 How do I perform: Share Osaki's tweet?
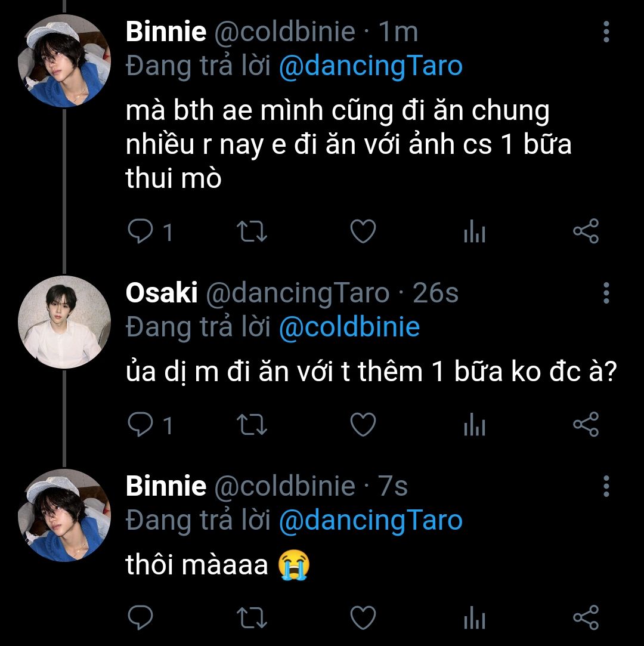(586, 425)
